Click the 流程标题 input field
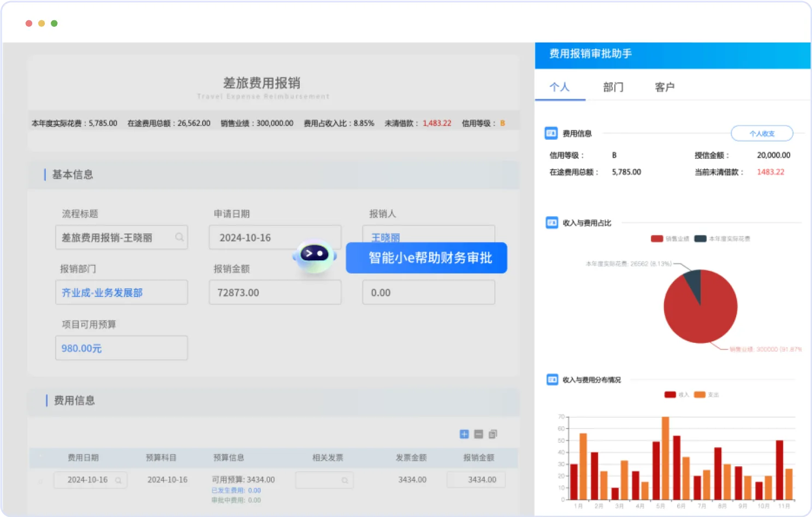Viewport: 812px width, 517px height. (x=121, y=237)
